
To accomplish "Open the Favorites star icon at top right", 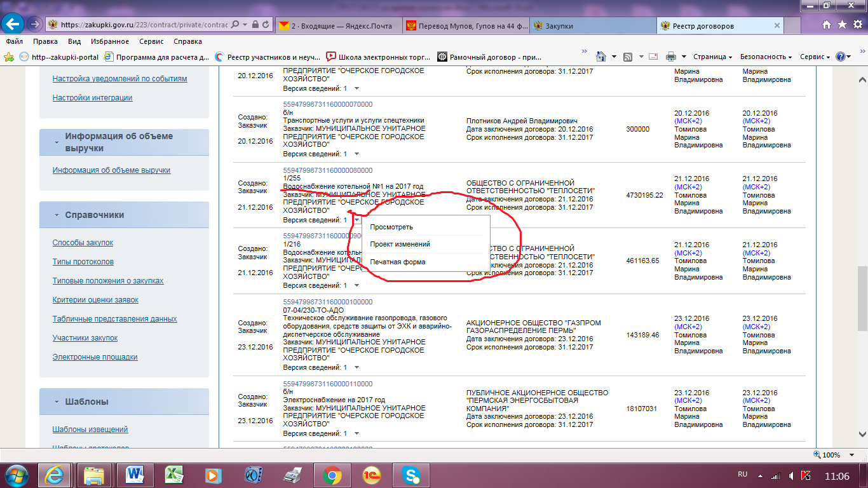I will [x=841, y=24].
